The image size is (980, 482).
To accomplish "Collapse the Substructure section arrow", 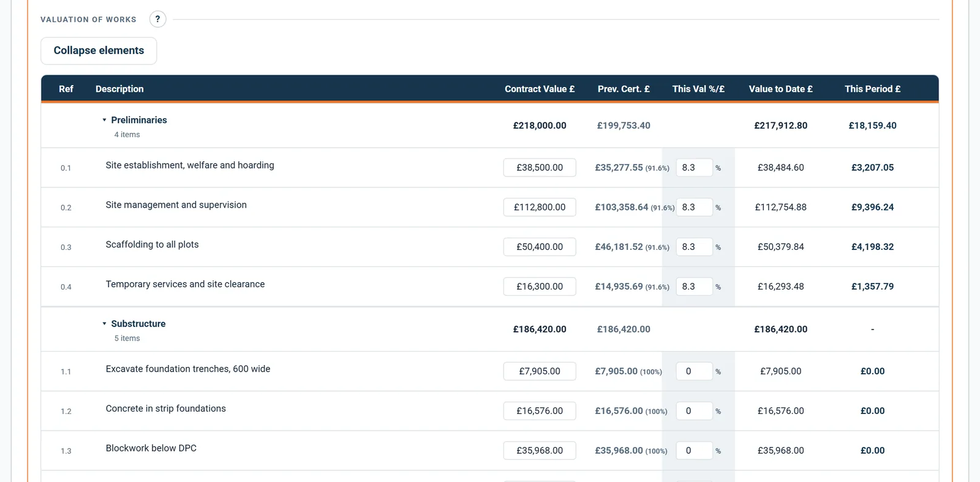I will coord(104,323).
